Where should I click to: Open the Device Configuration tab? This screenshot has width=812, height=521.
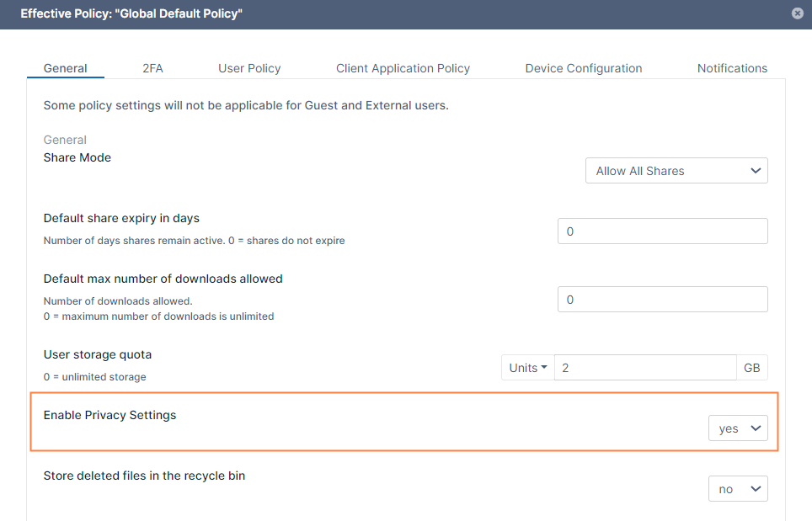click(x=583, y=68)
